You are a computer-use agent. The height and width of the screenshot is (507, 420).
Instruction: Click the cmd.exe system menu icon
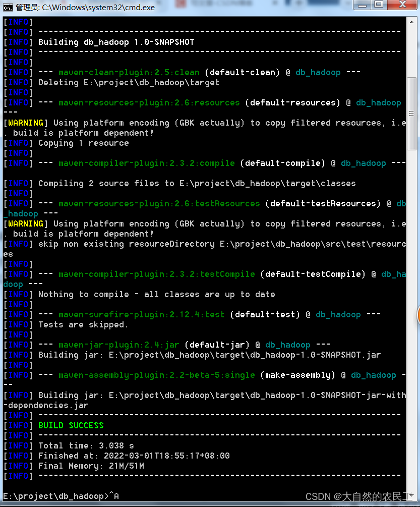pyautogui.click(x=8, y=7)
